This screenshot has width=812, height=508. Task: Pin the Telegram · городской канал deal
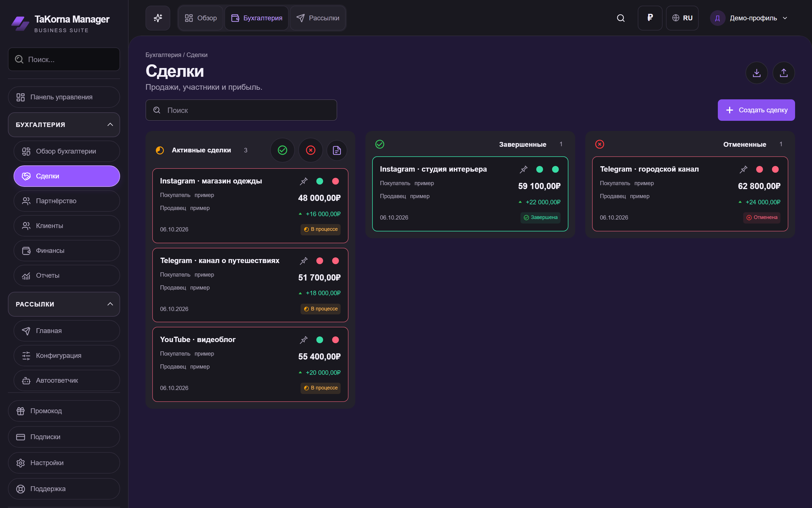(x=743, y=169)
